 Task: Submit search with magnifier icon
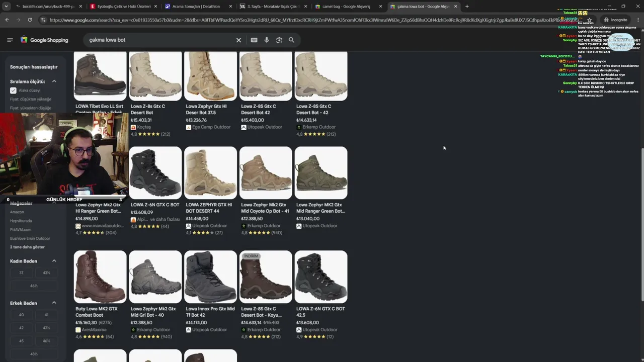click(x=291, y=40)
